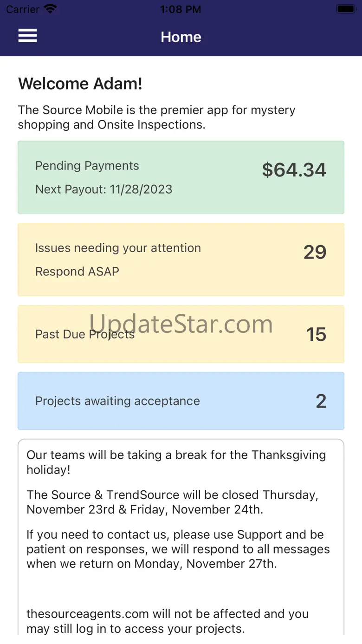Select the Source Mobile description text
362x644 pixels.
coord(157,117)
